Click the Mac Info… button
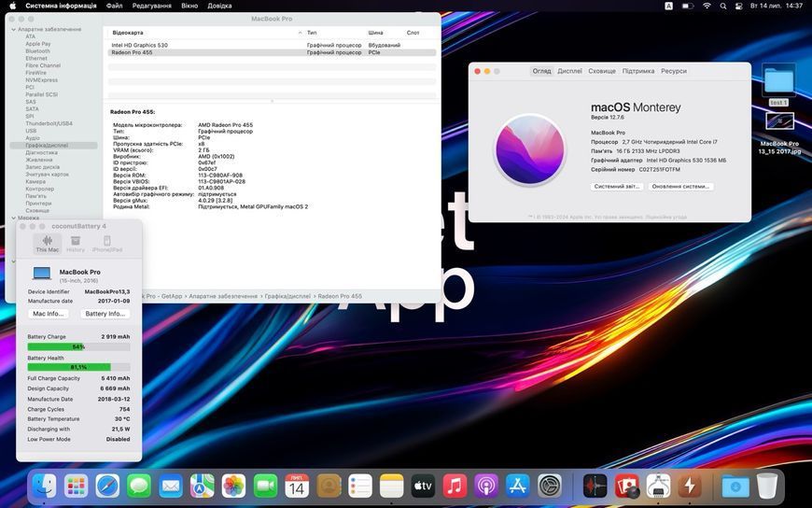This screenshot has height=508, width=812. (49, 314)
